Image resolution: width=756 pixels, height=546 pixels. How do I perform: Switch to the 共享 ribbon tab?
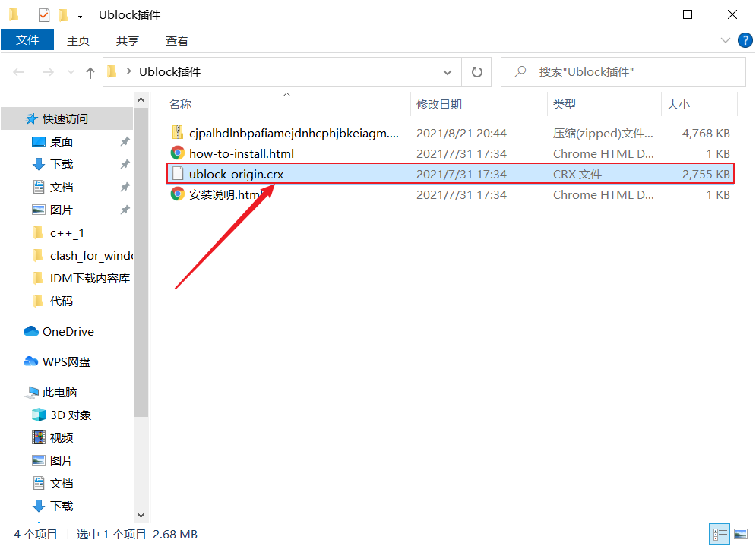(x=128, y=40)
